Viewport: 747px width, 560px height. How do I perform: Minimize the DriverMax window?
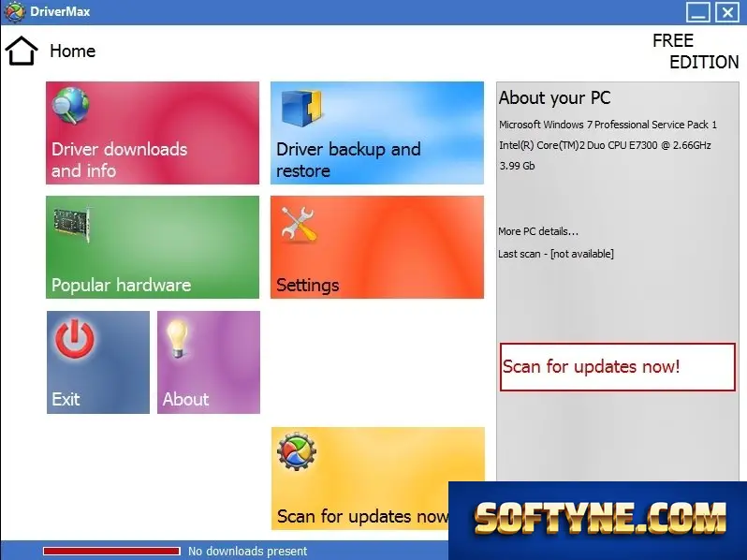tap(698, 12)
